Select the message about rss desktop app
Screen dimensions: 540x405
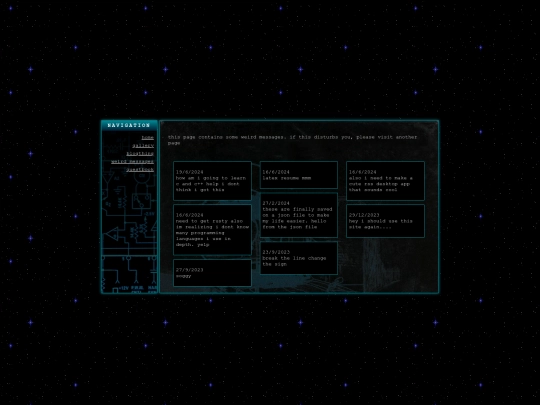(385, 181)
